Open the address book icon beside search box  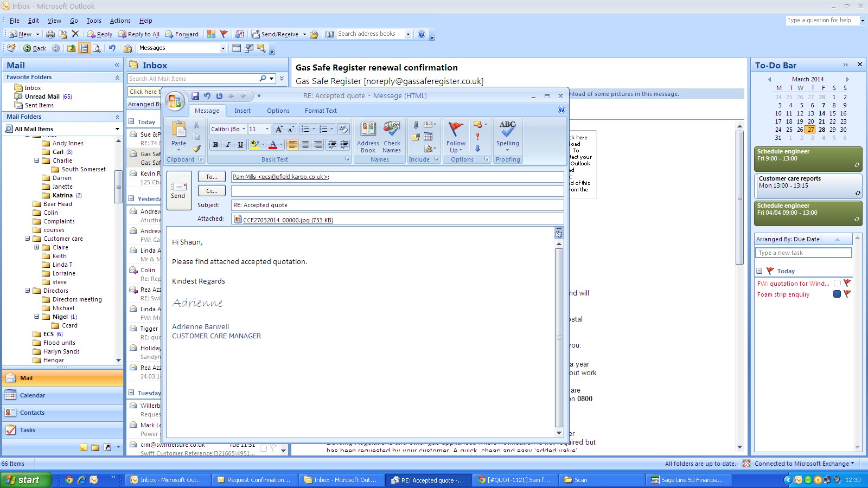(329, 34)
